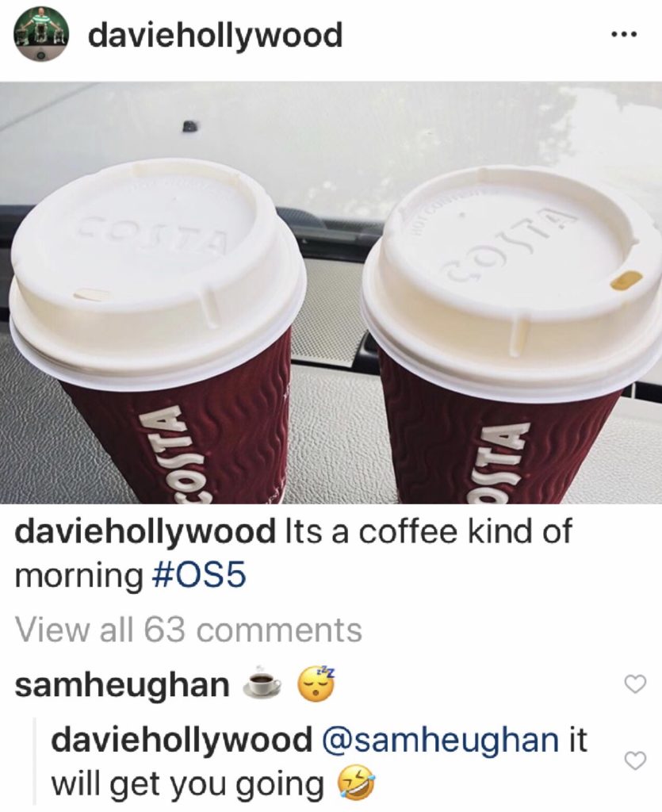Like daviehollywood's reply with heart icon
The image size is (662, 812).
636,760
